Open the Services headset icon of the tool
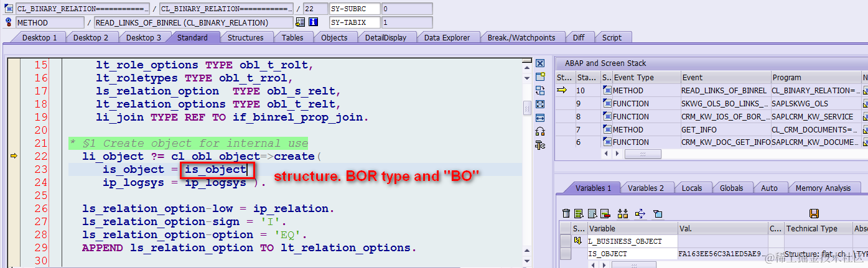 (540, 132)
